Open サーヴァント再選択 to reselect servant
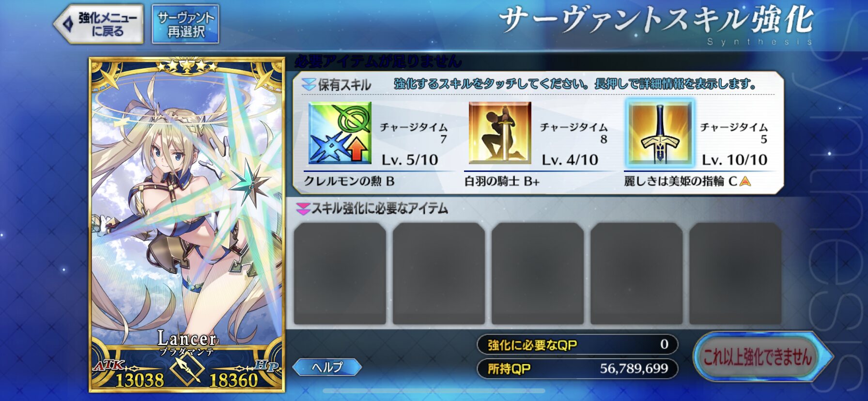The image size is (868, 401). (x=186, y=24)
